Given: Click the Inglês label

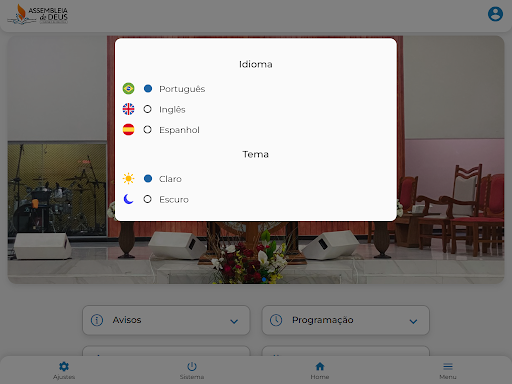Looking at the screenshot, I should point(172,109).
